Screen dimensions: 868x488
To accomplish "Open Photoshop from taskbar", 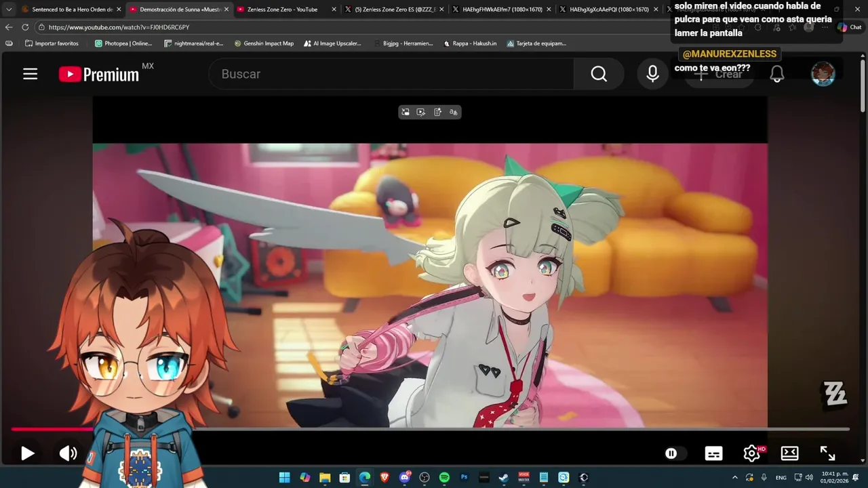I will point(465,477).
